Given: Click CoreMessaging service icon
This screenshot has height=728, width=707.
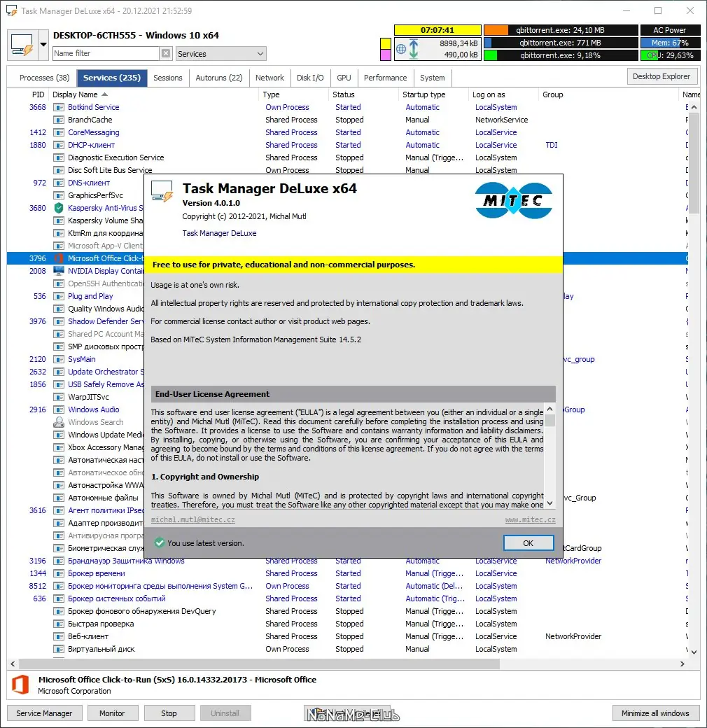Looking at the screenshot, I should (59, 132).
